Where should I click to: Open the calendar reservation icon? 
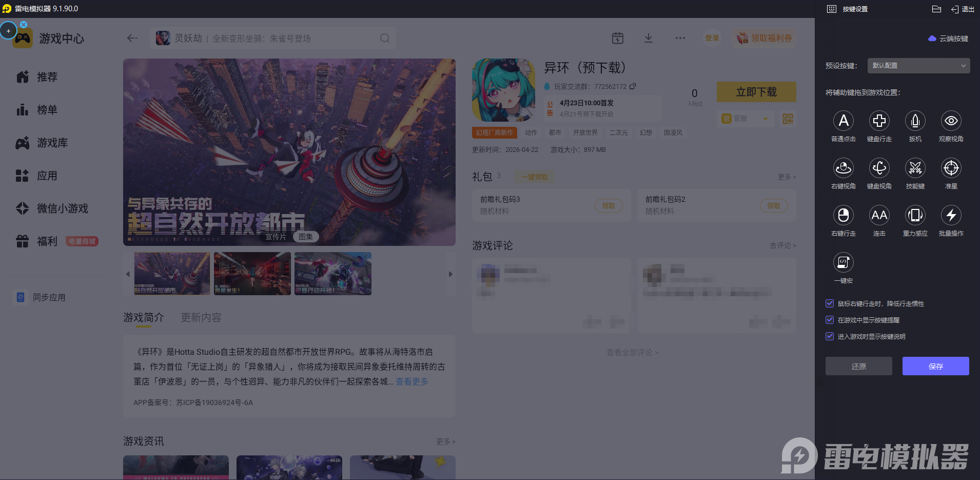(618, 38)
